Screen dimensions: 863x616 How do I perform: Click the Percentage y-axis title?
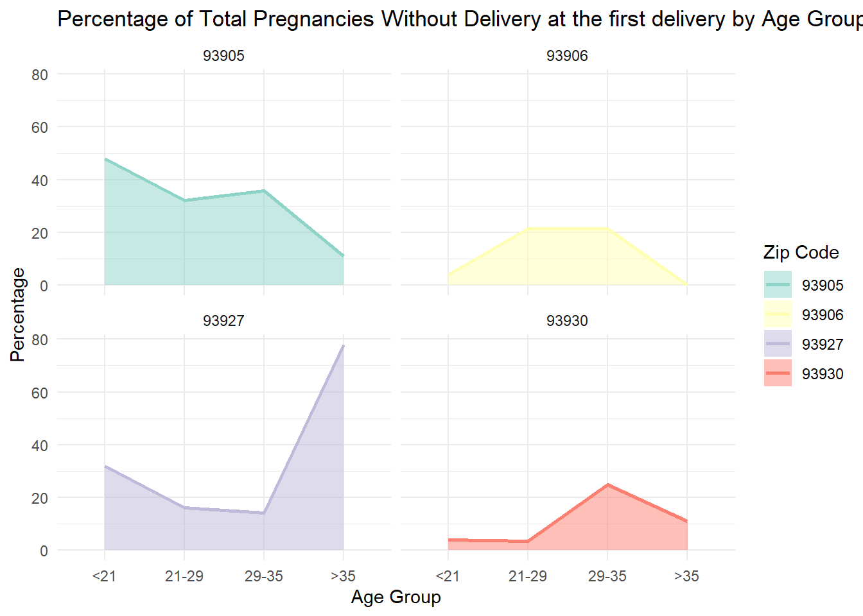18,314
